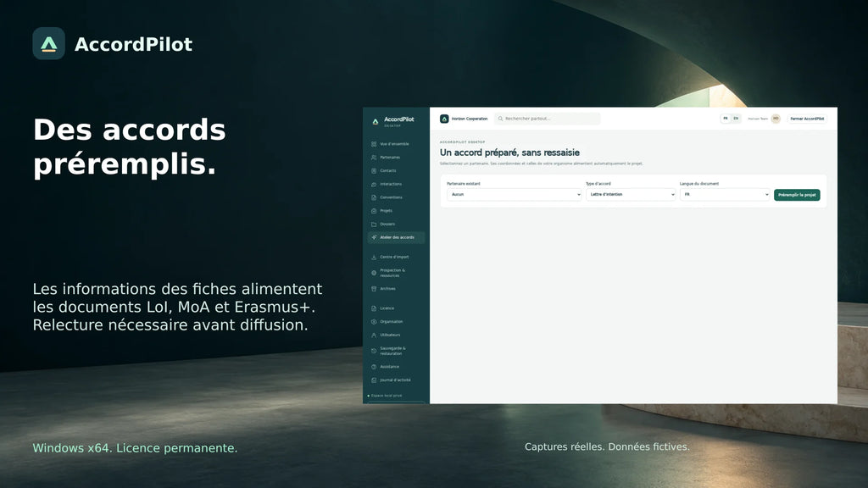Expand the Type d'accord dropdown
Viewport: 868px width, 488px height.
(631, 195)
